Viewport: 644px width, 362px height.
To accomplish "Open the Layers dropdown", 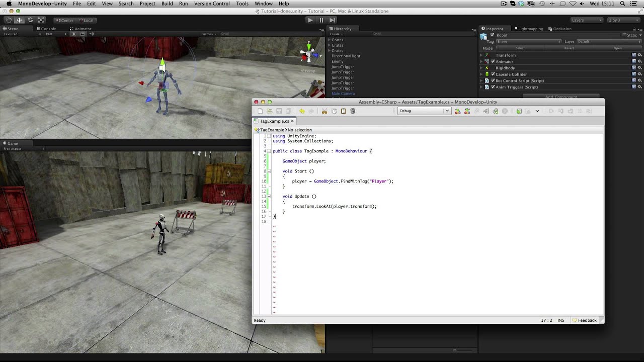I will click(x=587, y=20).
